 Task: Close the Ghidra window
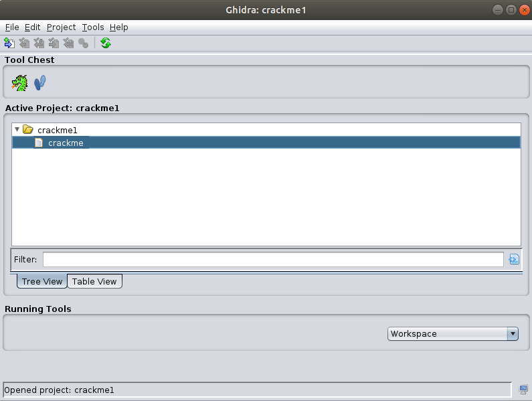pyautogui.click(x=524, y=10)
